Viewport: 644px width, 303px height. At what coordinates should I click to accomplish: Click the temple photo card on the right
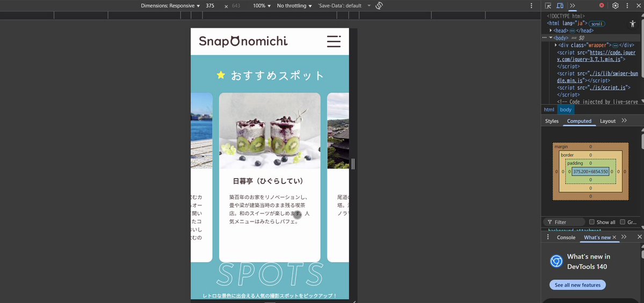[338, 177]
